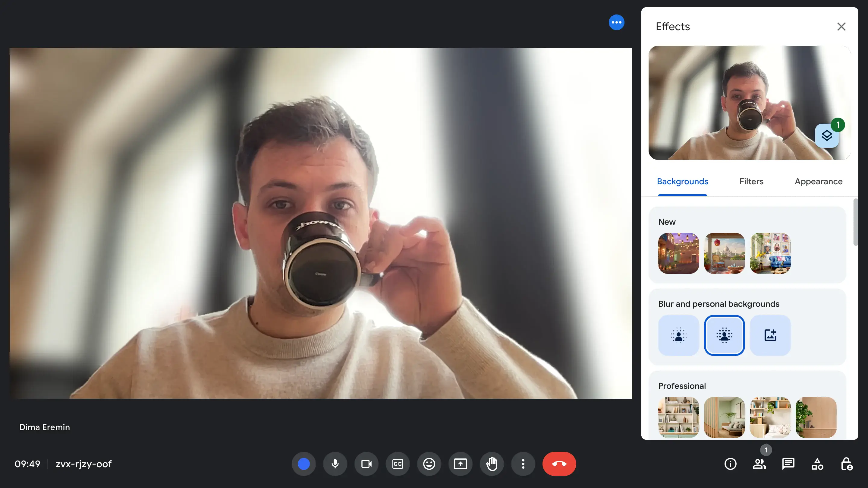Switch to the Filters tab
The width and height of the screenshot is (868, 488).
752,182
